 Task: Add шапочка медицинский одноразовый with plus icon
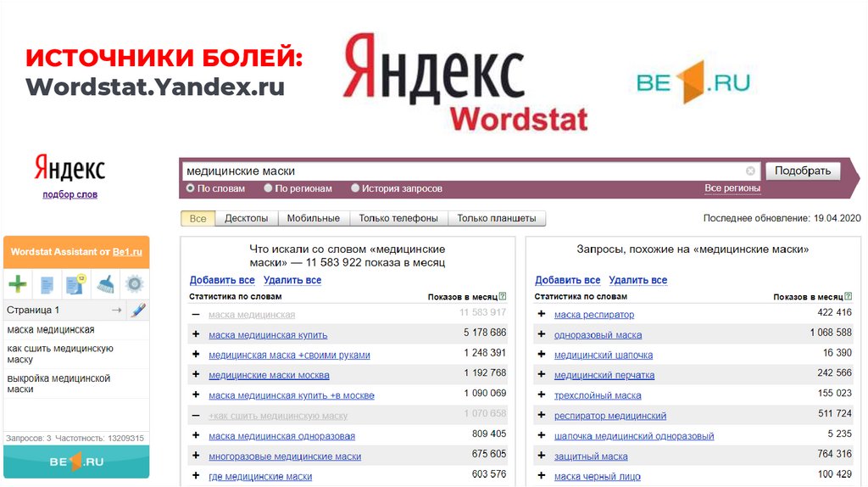(542, 435)
